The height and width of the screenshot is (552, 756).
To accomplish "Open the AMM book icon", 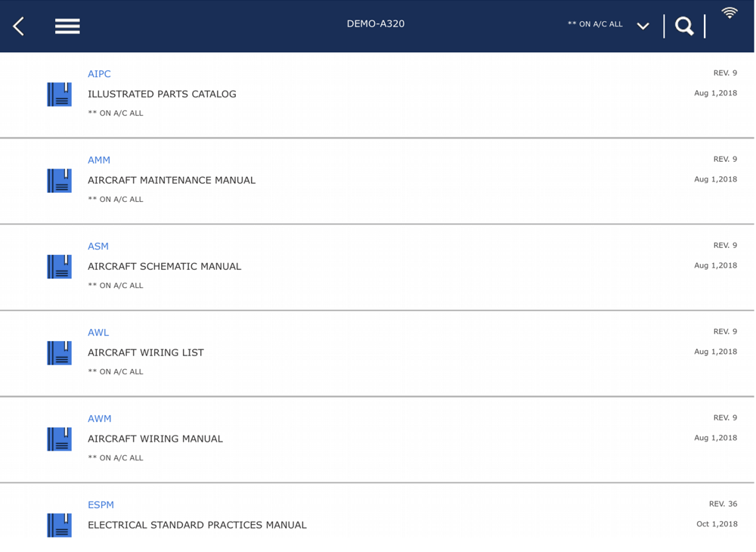I will click(59, 180).
